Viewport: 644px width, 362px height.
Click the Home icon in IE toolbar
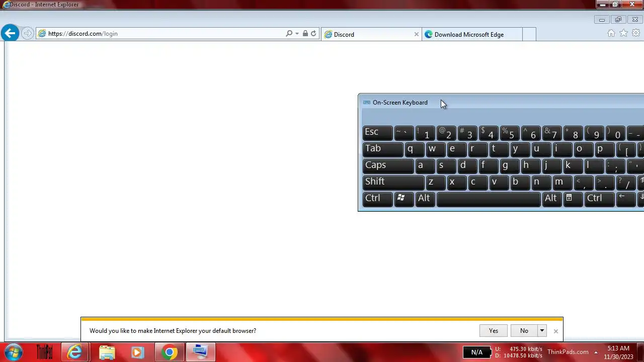tap(611, 33)
